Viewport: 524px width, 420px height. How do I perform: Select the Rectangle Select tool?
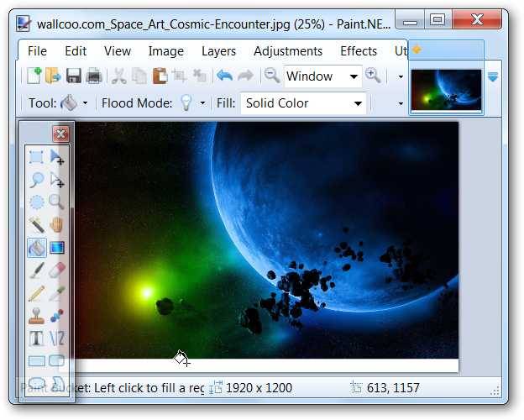36,157
